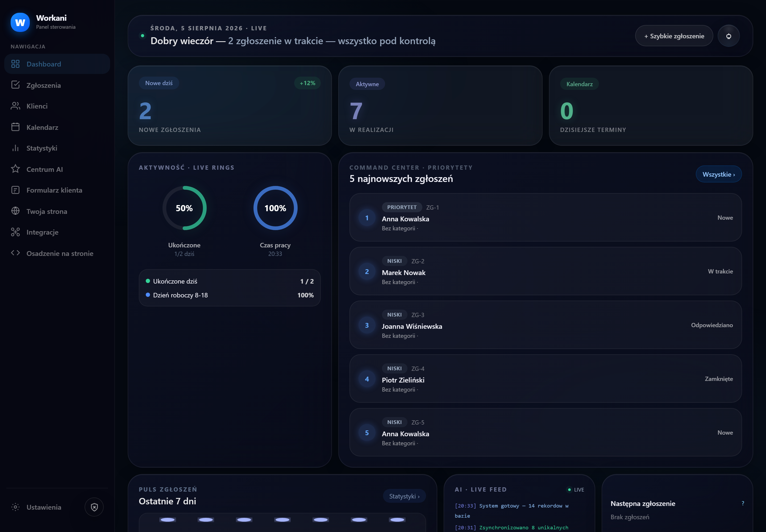Click the W trakcie status text
The image size is (766, 532).
(720, 271)
